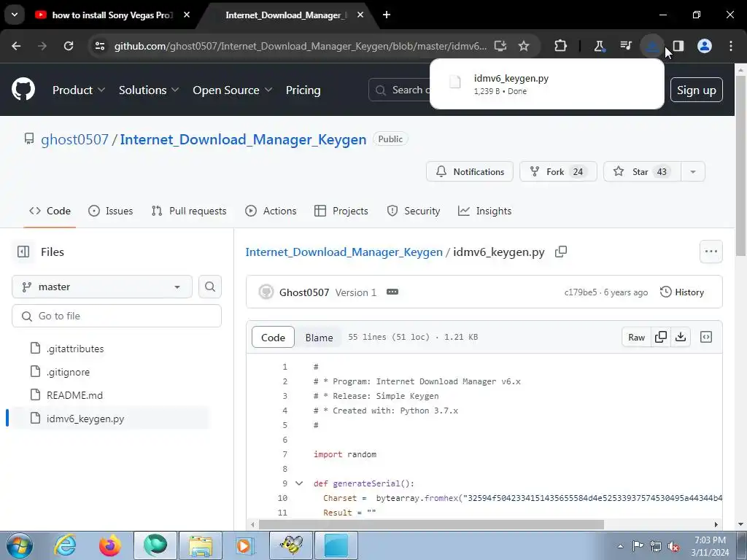Screen dimensions: 747x560
Task: Reload the current GitHub page
Action: 69,46
